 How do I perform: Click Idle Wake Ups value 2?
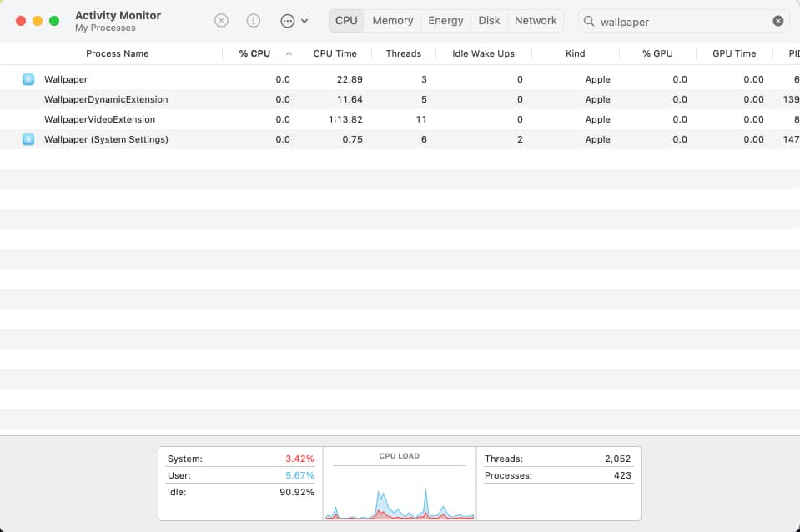point(520,139)
